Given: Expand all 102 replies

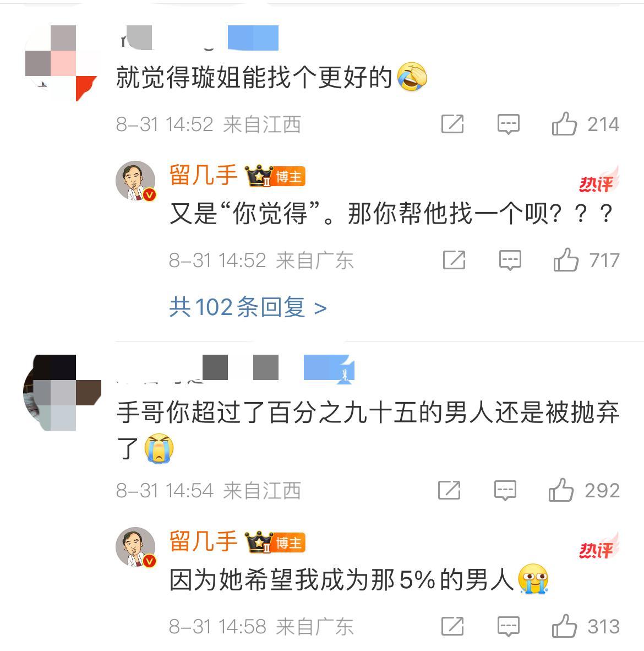Looking at the screenshot, I should (248, 308).
